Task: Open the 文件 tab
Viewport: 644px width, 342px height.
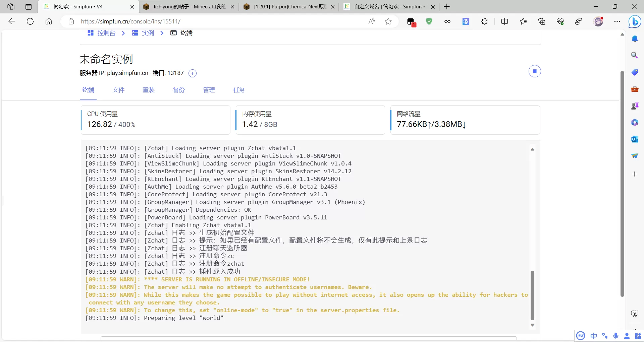Action: pyautogui.click(x=118, y=90)
